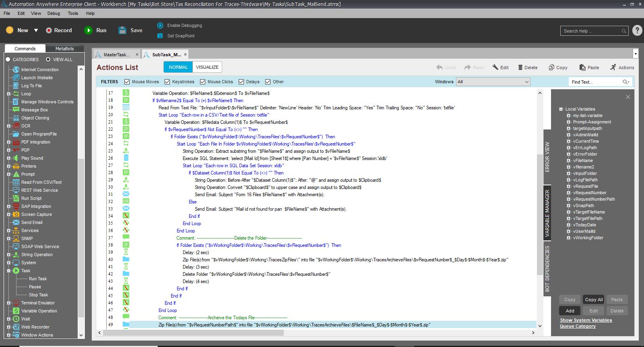Toggle the Mouse Moves filter checkbox
This screenshot has height=347, width=644.
(127, 82)
